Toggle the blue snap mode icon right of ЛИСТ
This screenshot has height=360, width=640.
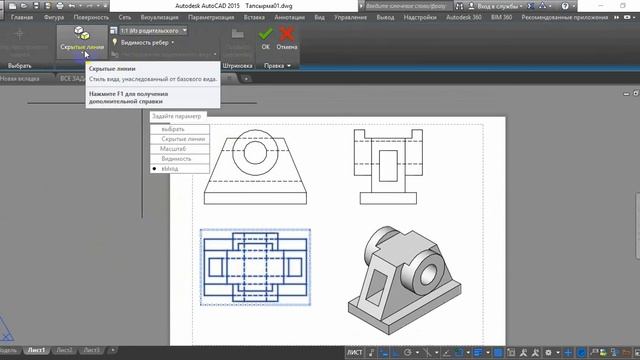click(x=384, y=352)
